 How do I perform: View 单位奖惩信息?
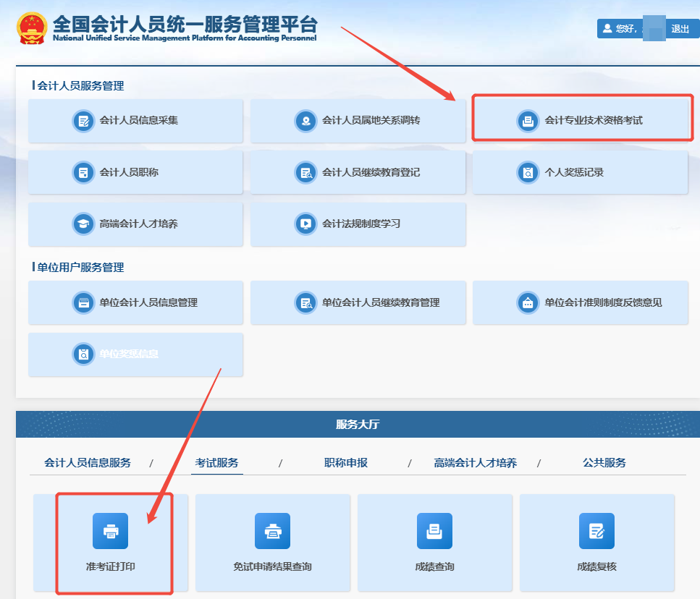pos(135,354)
